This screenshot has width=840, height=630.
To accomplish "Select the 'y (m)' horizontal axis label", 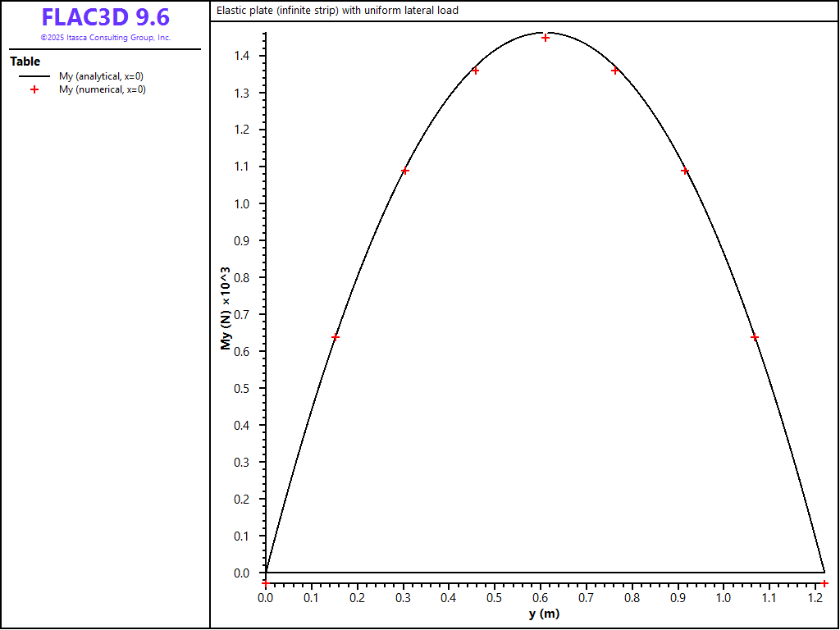I will 544,614.
